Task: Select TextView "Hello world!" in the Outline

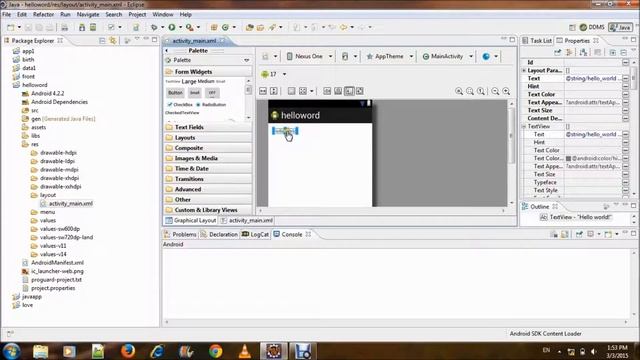Action: [x=576, y=217]
